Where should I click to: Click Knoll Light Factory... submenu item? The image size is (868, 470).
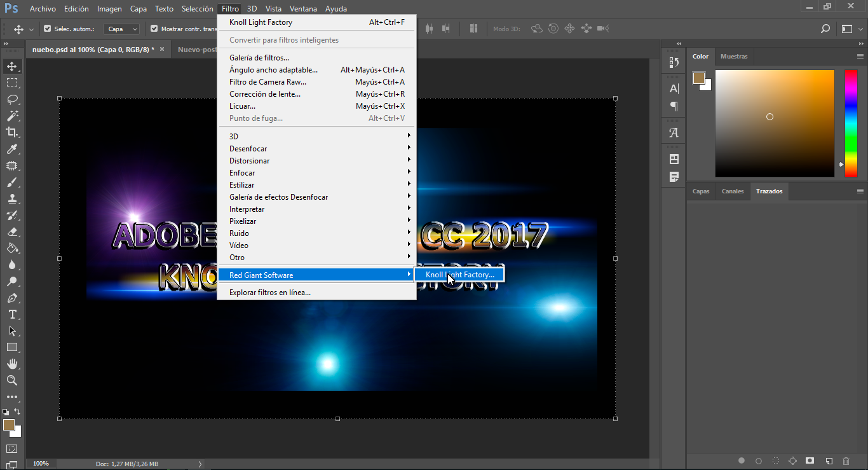click(x=459, y=275)
